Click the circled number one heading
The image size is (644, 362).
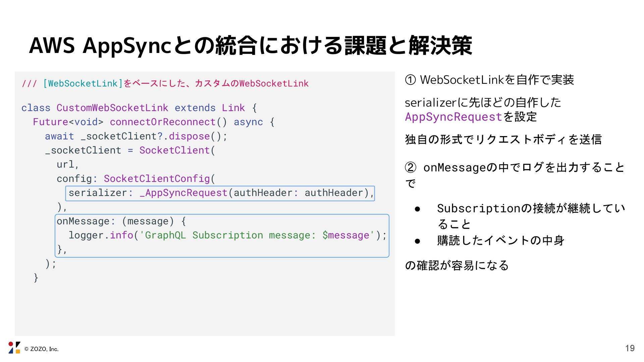click(x=489, y=80)
